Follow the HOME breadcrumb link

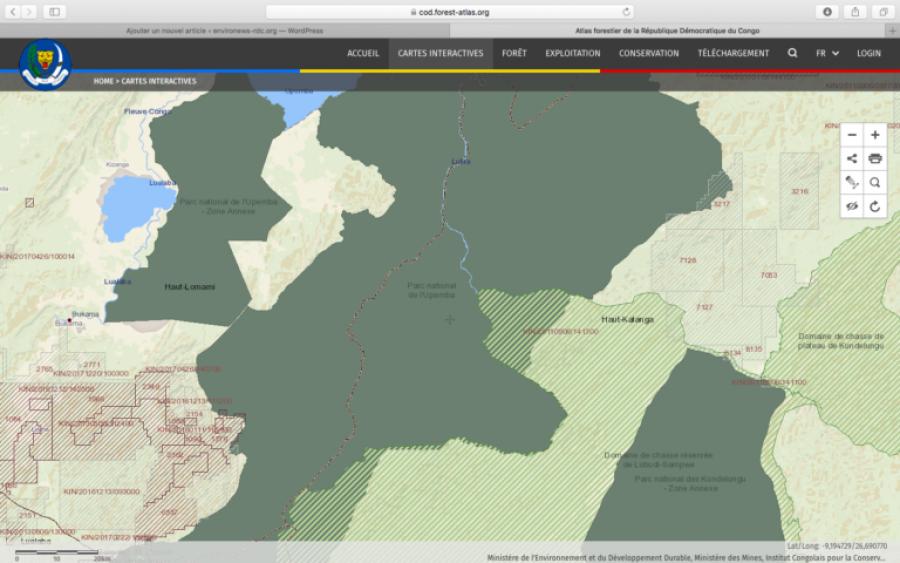coord(103,81)
